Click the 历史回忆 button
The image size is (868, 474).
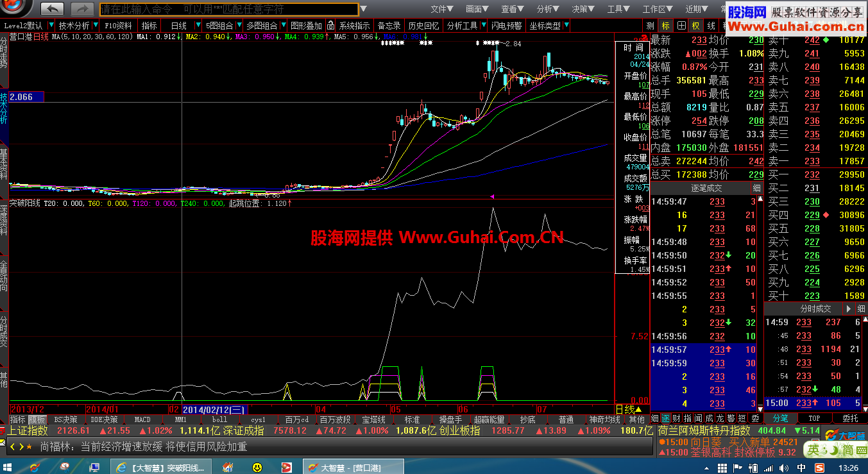tap(423, 26)
